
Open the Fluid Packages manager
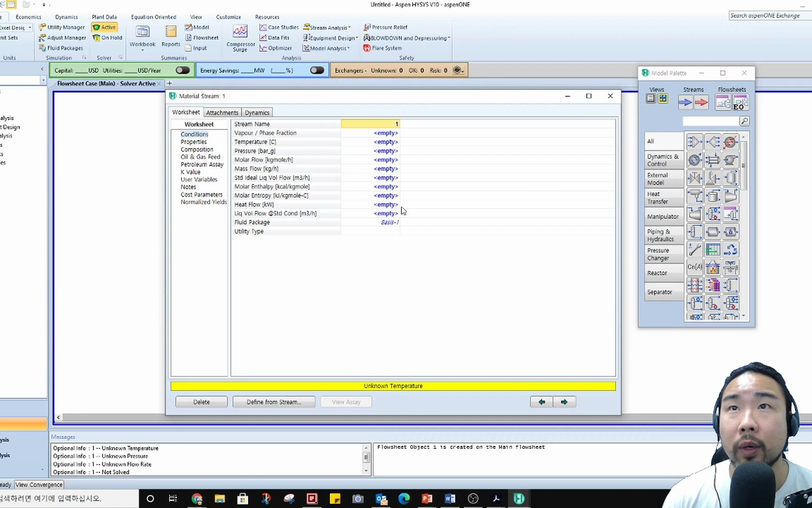(x=61, y=48)
